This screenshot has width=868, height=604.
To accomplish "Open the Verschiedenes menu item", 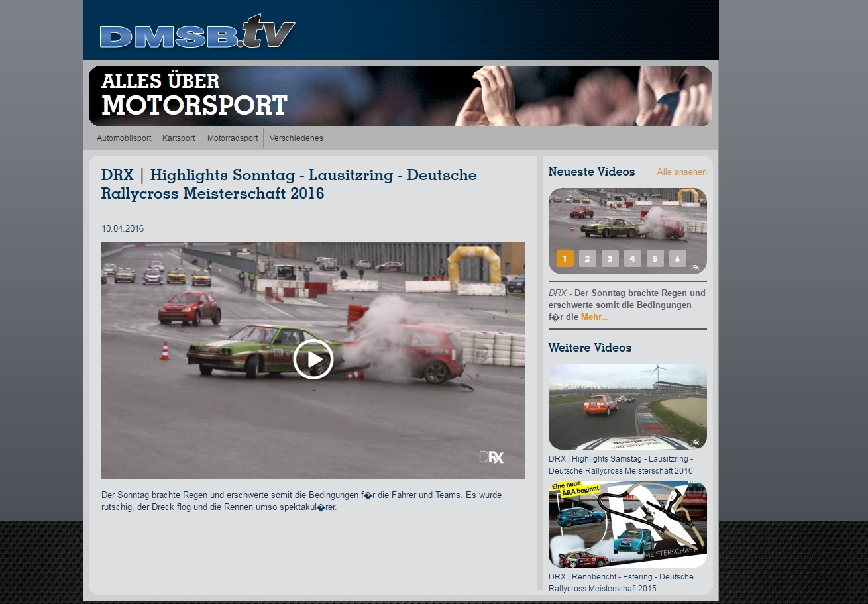I will (x=296, y=138).
